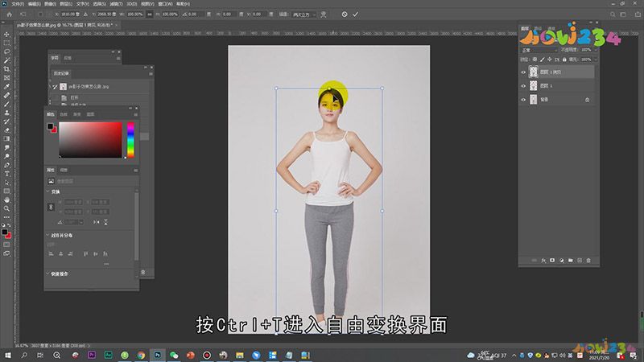Toggle lock position
Image resolution: width=644 pixels, height=362 pixels.
point(550,60)
